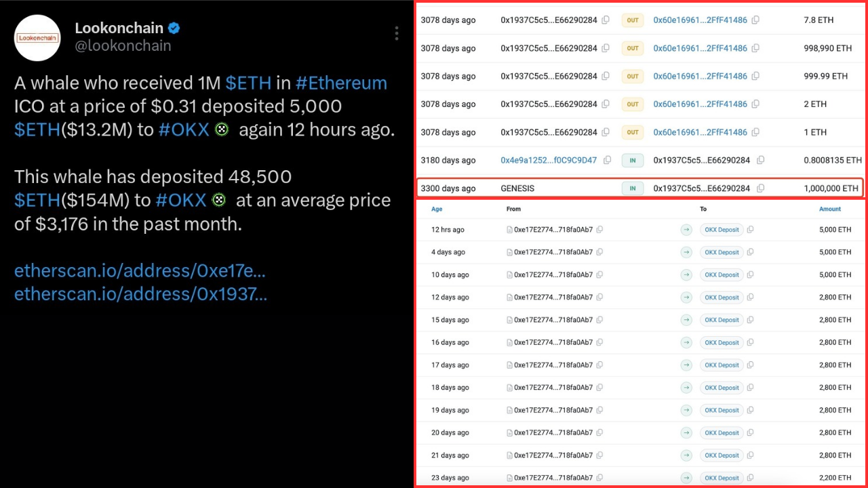Open the etherscan.io/address/0xe17e... link
The image size is (868, 488).
click(140, 271)
